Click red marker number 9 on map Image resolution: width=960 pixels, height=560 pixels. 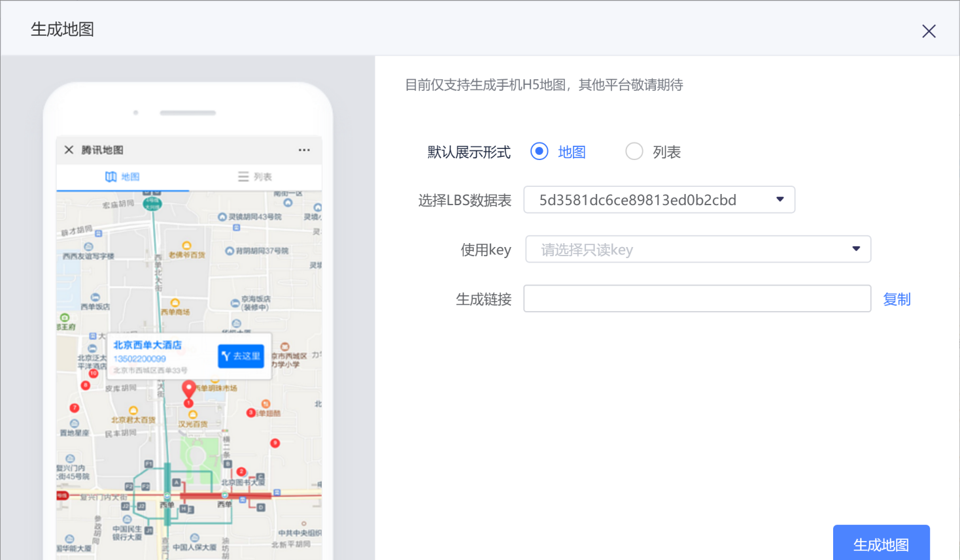(x=275, y=443)
